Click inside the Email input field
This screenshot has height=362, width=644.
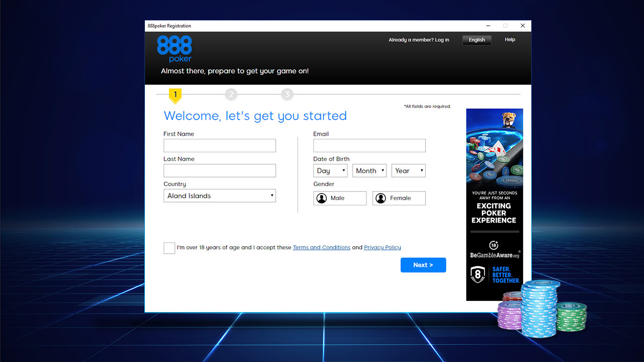[x=369, y=145]
